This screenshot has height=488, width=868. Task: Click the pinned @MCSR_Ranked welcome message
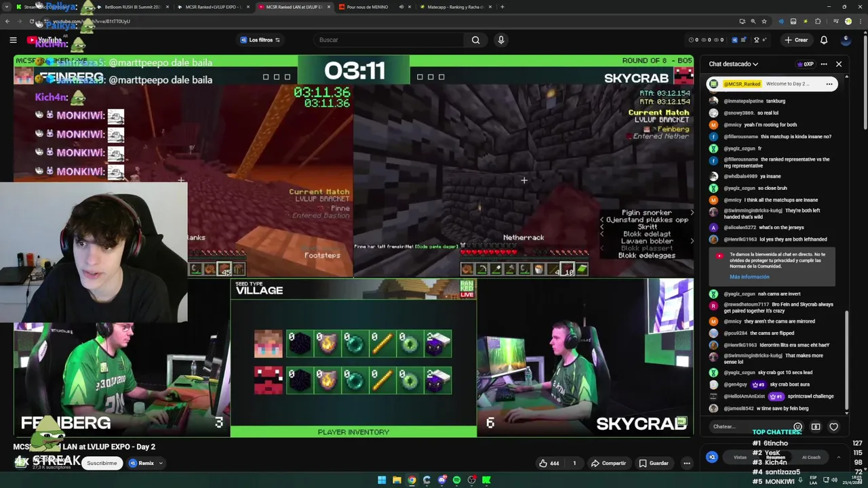772,84
